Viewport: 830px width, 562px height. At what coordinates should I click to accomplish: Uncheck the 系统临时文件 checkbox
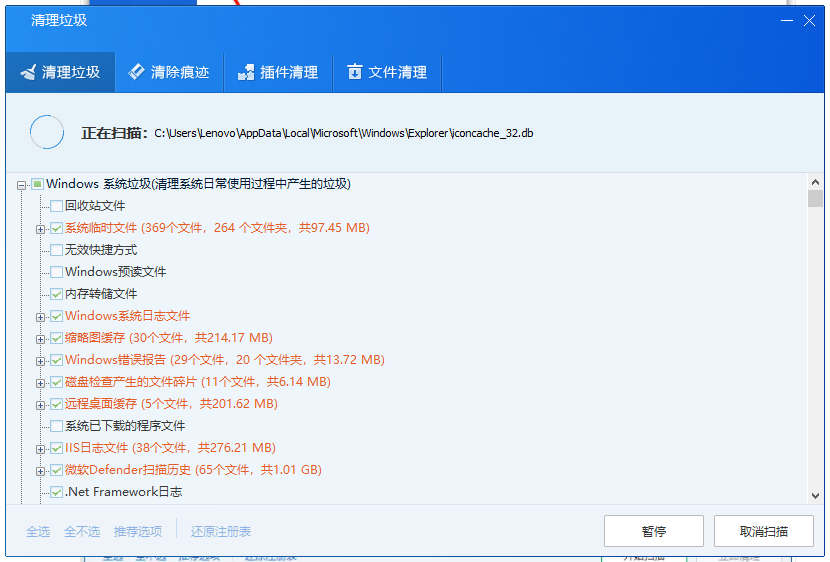[x=57, y=228]
